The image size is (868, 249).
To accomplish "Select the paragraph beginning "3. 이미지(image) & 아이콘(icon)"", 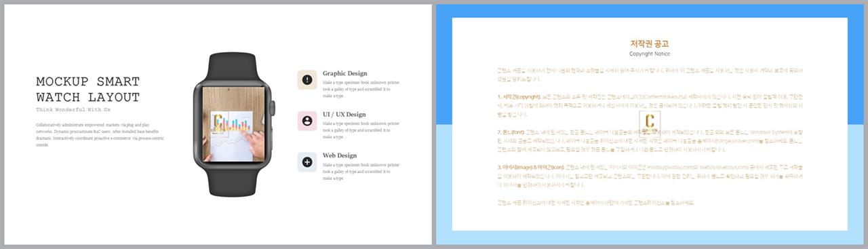I will (x=649, y=177).
